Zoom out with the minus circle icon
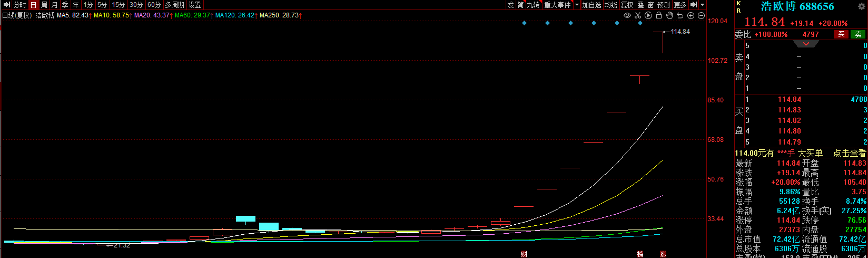The width and height of the screenshot is (868, 258). [701, 15]
